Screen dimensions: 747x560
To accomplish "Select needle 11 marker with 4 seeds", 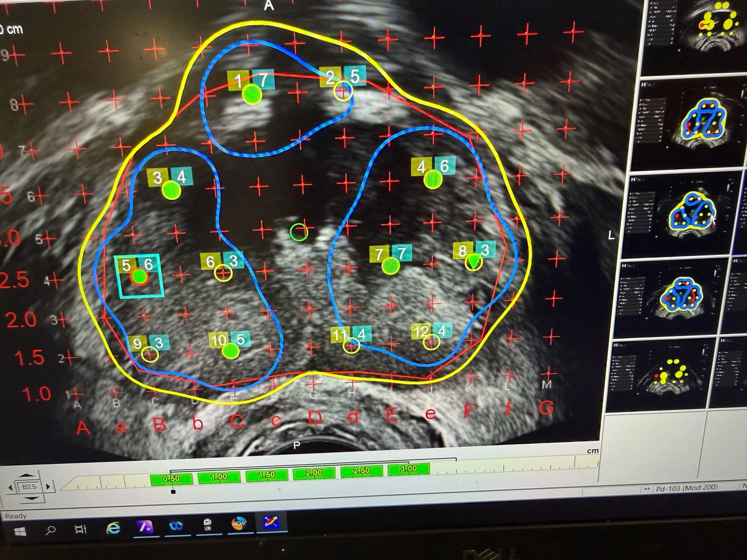I will coord(352,345).
